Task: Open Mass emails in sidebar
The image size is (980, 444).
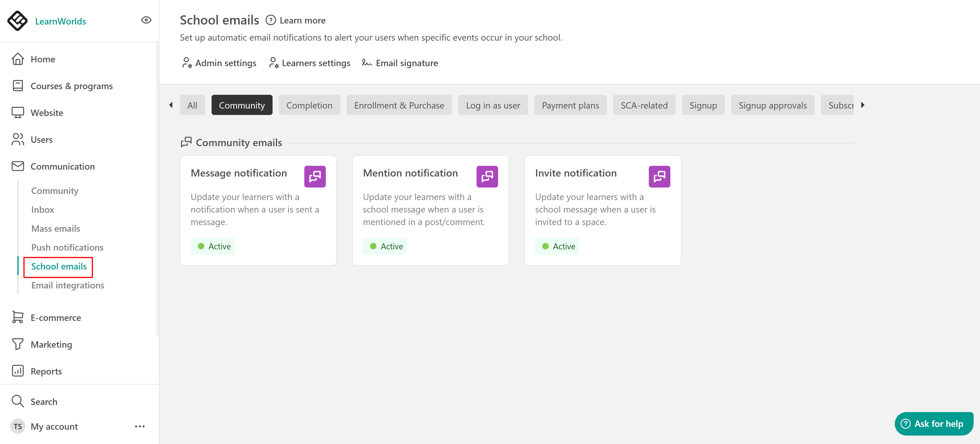Action: click(56, 228)
